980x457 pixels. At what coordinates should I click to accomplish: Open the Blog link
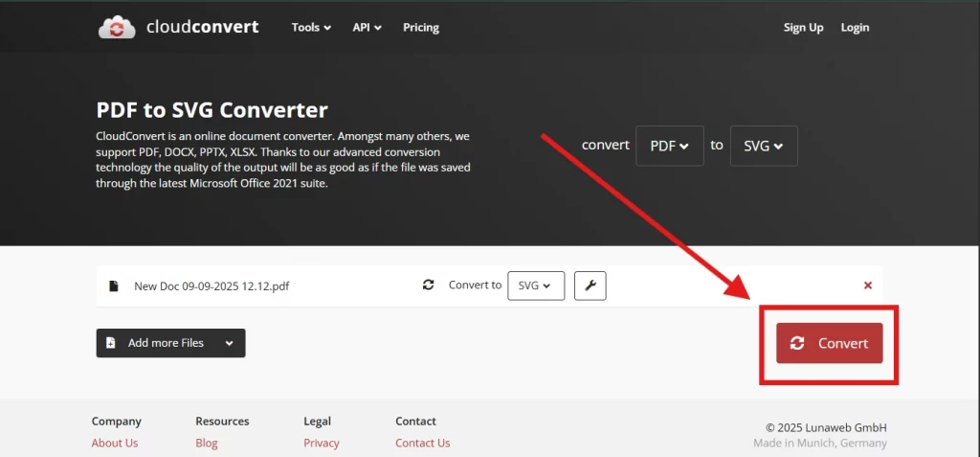point(207,444)
